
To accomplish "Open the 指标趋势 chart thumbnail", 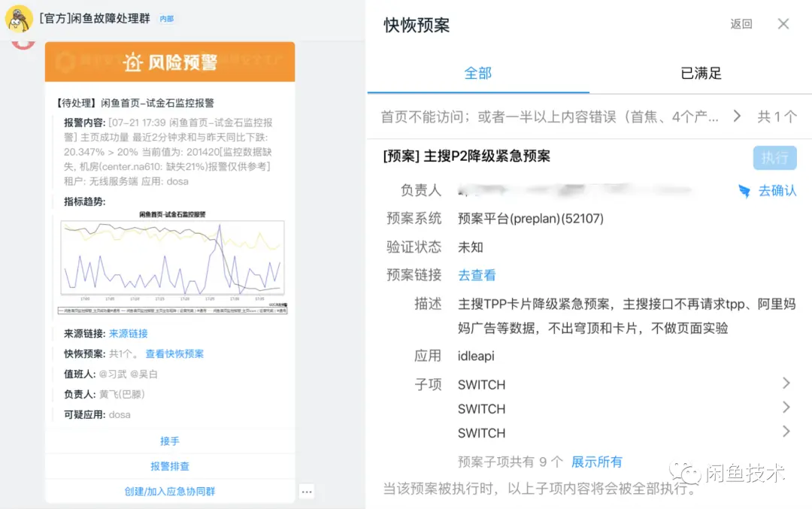I will (x=172, y=262).
